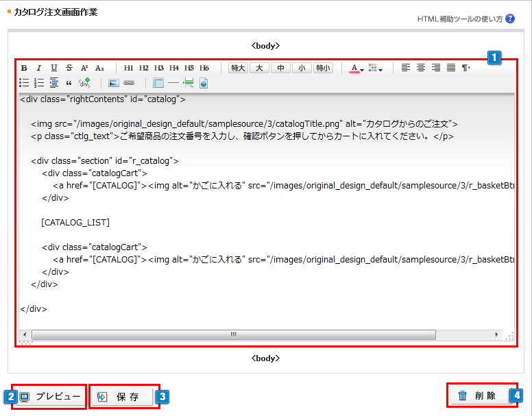This screenshot has height=416, width=532.
Task: Set font size to 特小
Action: pyautogui.click(x=323, y=68)
